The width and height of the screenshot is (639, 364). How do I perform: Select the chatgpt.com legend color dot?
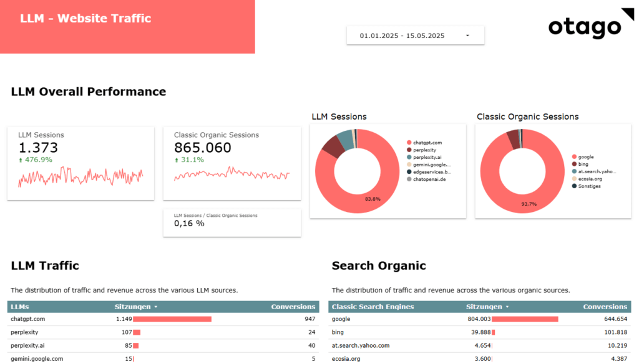click(x=409, y=143)
